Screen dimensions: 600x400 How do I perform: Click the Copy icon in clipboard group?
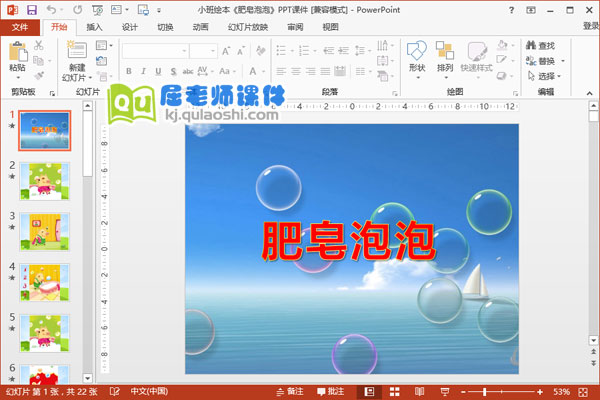point(38,60)
